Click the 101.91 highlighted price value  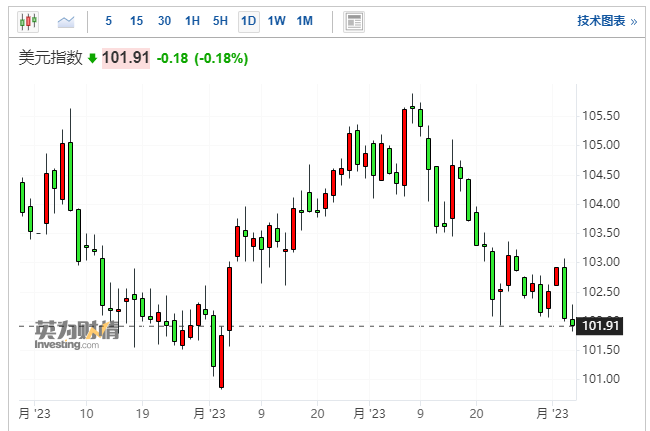point(126,58)
